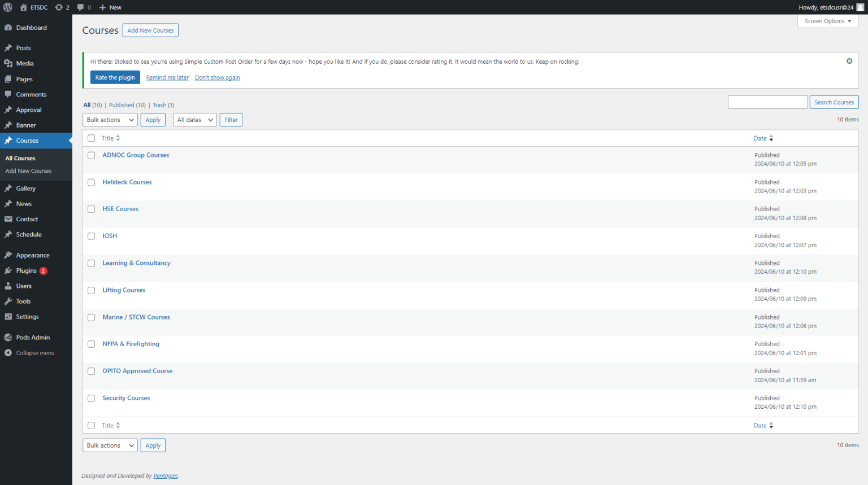The height and width of the screenshot is (485, 868).
Task: Click the Rate the plugin button
Action: click(115, 77)
